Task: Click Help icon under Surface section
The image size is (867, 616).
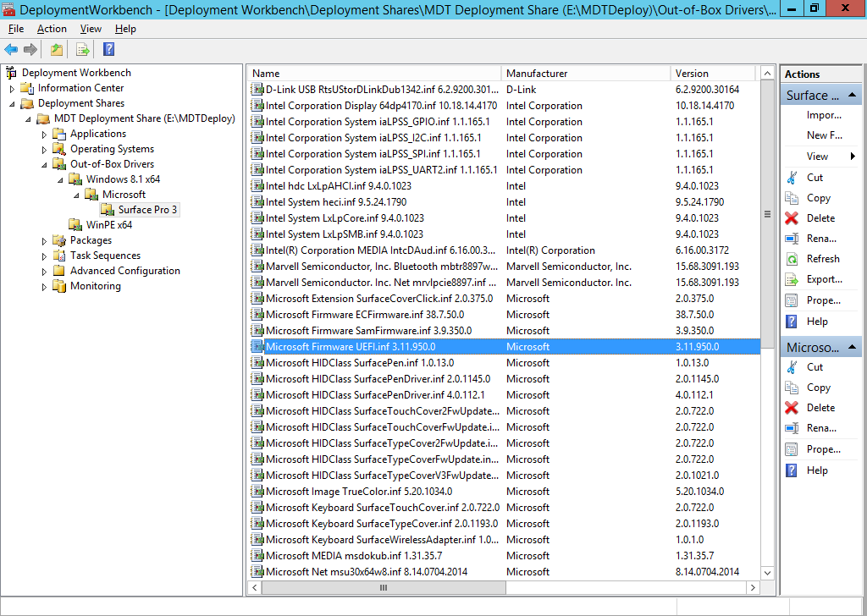Action: tap(792, 322)
